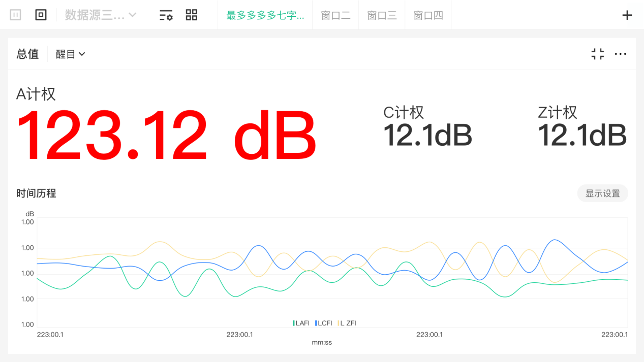Toggle the L ZFI series in the legend
644x362 pixels.
(x=348, y=323)
